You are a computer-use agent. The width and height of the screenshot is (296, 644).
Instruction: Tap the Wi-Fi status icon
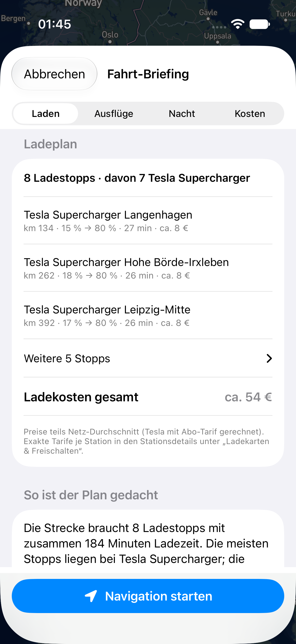click(238, 24)
